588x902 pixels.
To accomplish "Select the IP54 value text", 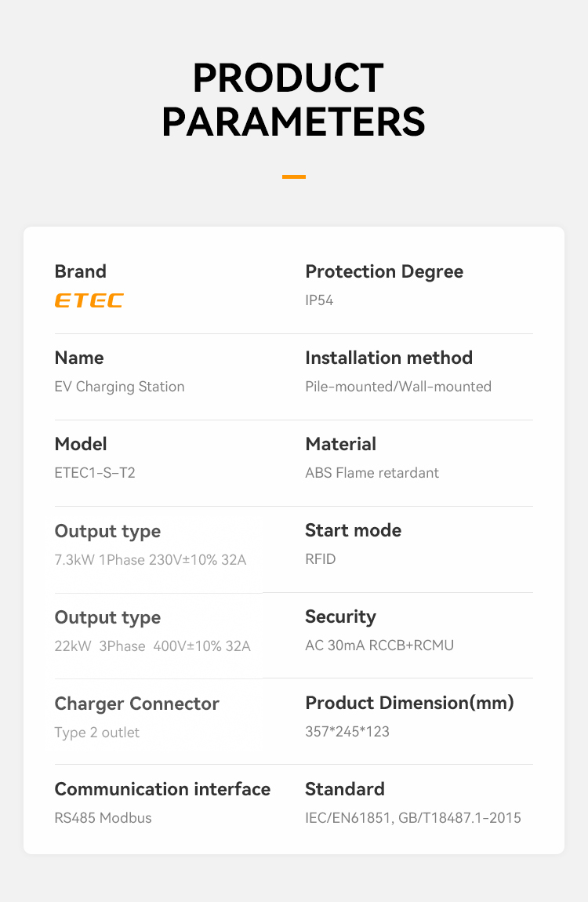I will tap(319, 300).
